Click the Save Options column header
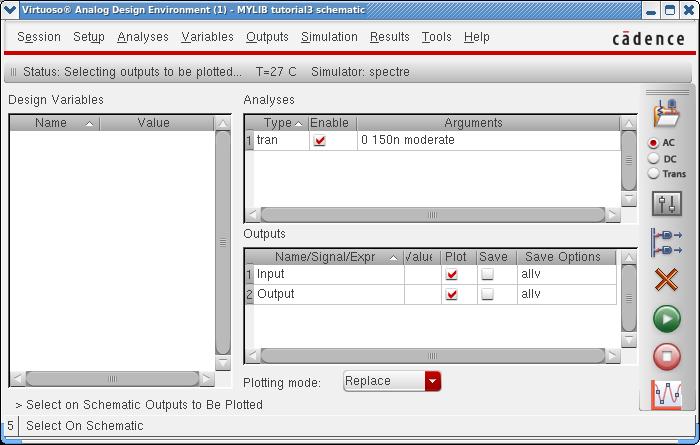 pos(566,257)
